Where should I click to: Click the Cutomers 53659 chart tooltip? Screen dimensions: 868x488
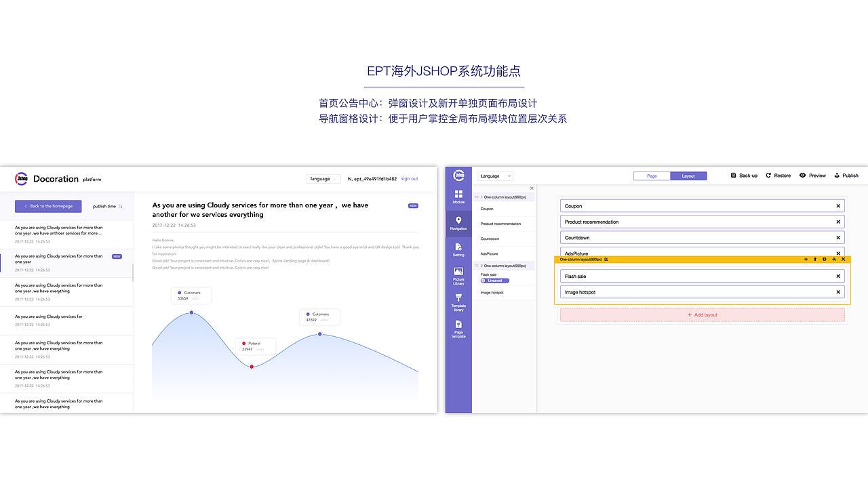[x=191, y=296]
